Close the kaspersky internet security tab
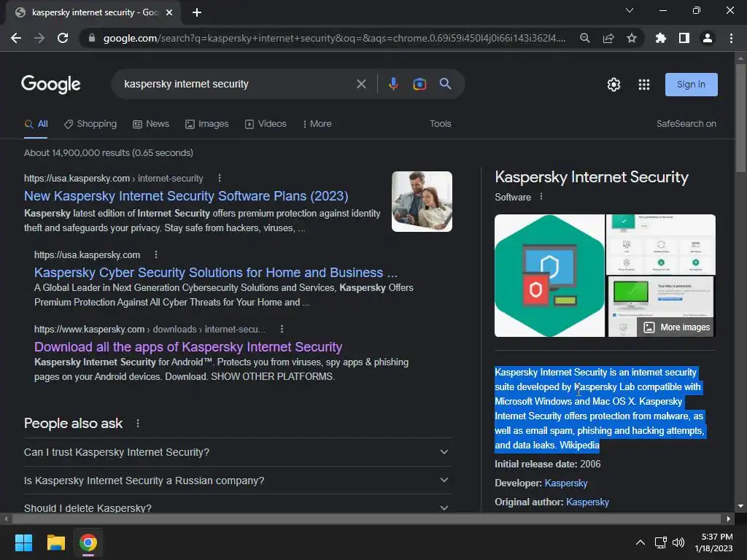 coord(169,12)
